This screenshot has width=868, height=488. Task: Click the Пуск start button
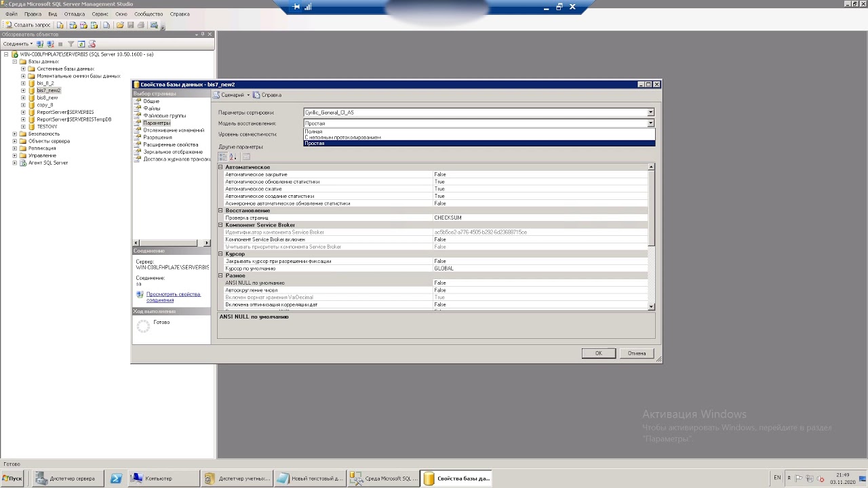(14, 479)
